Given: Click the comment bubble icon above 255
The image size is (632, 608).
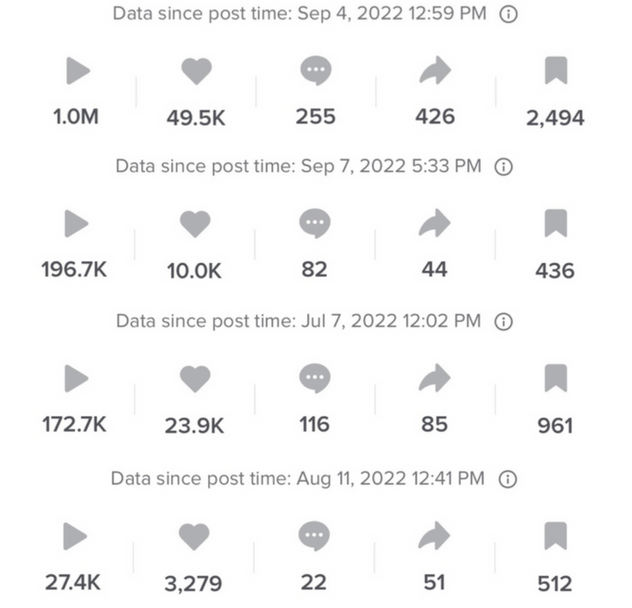Looking at the screenshot, I should click(316, 71).
